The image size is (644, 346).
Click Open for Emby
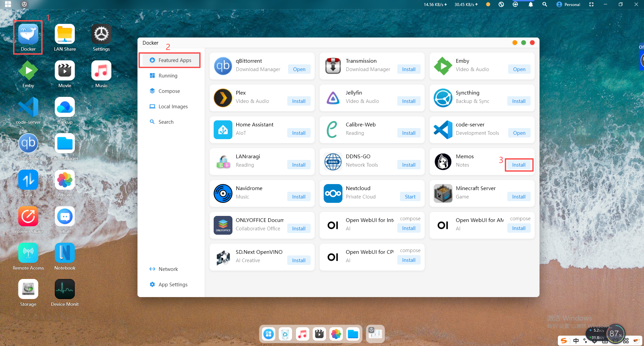coord(519,69)
